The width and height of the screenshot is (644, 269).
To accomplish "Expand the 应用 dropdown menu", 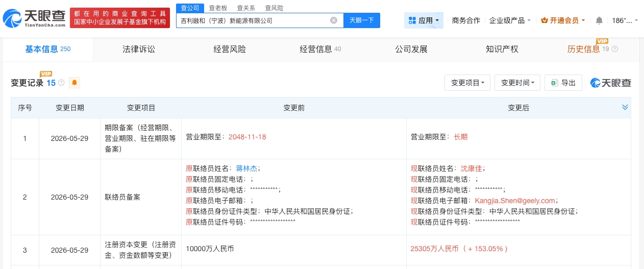I will pyautogui.click(x=424, y=20).
